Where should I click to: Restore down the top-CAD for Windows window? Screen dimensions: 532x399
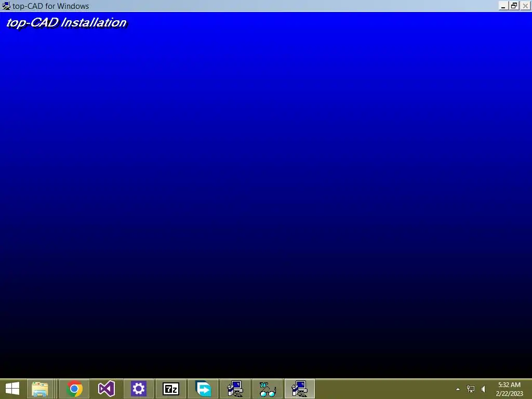514,6
